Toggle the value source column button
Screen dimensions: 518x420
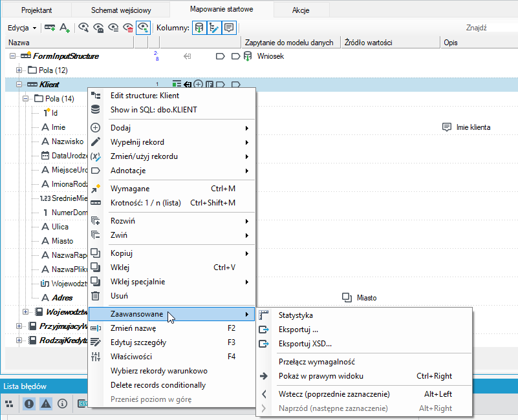click(x=214, y=28)
